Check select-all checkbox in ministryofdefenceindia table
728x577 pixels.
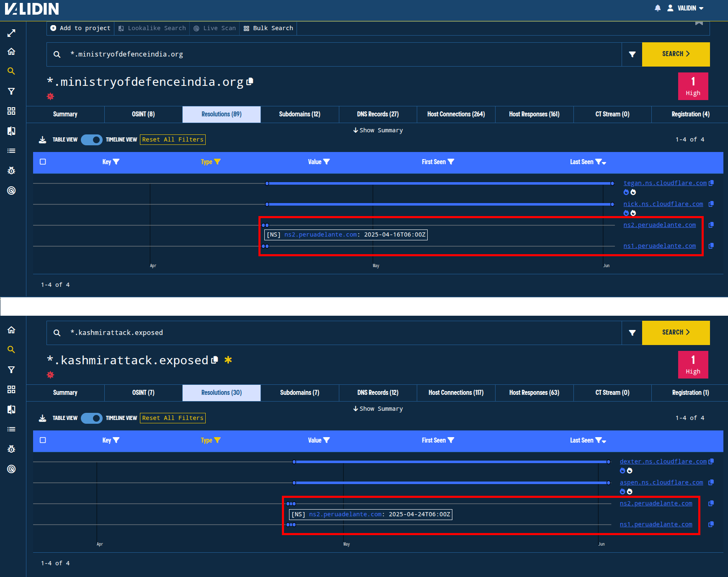pyautogui.click(x=43, y=162)
